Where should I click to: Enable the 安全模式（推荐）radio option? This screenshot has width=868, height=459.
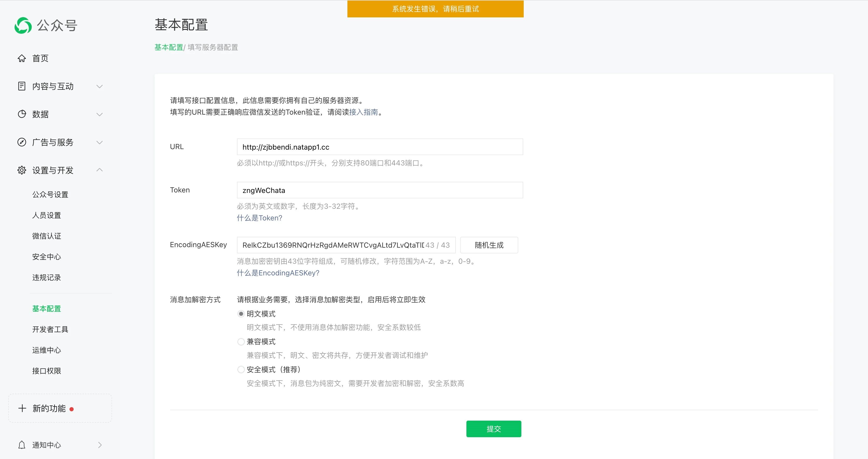(241, 370)
